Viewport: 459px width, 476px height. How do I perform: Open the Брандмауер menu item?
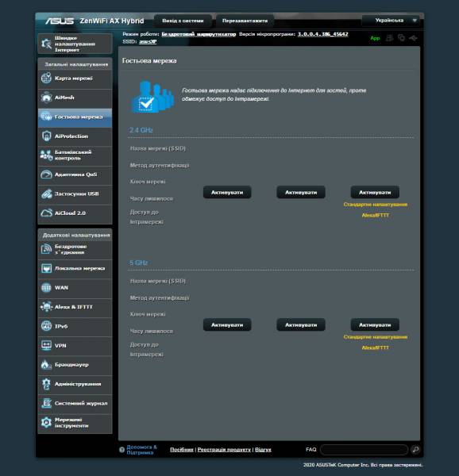(x=75, y=365)
